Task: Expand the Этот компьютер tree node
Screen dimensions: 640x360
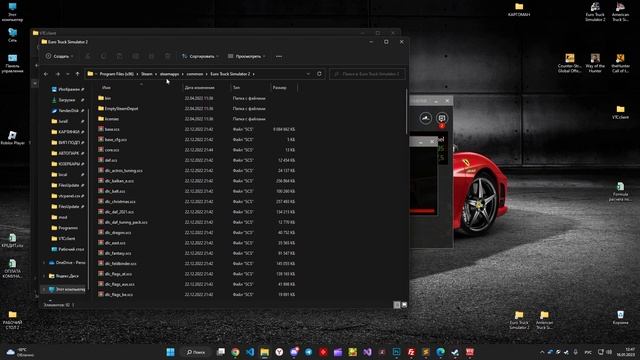Action: [x=44, y=289]
